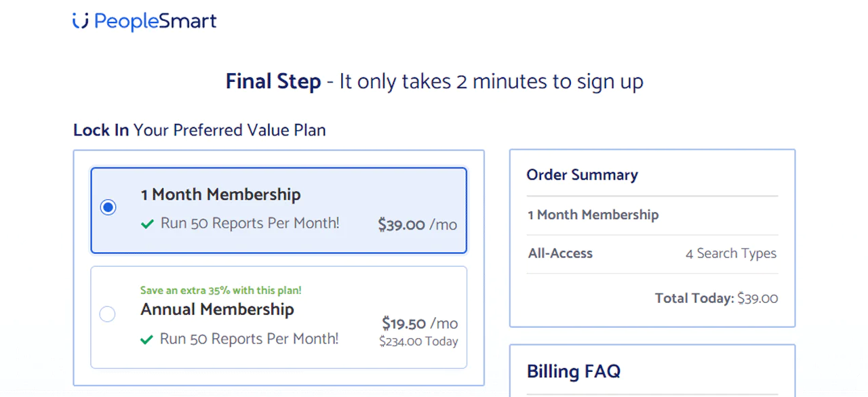Click the 'All-Access' label in Order Summary
The height and width of the screenshot is (397, 868).
559,253
